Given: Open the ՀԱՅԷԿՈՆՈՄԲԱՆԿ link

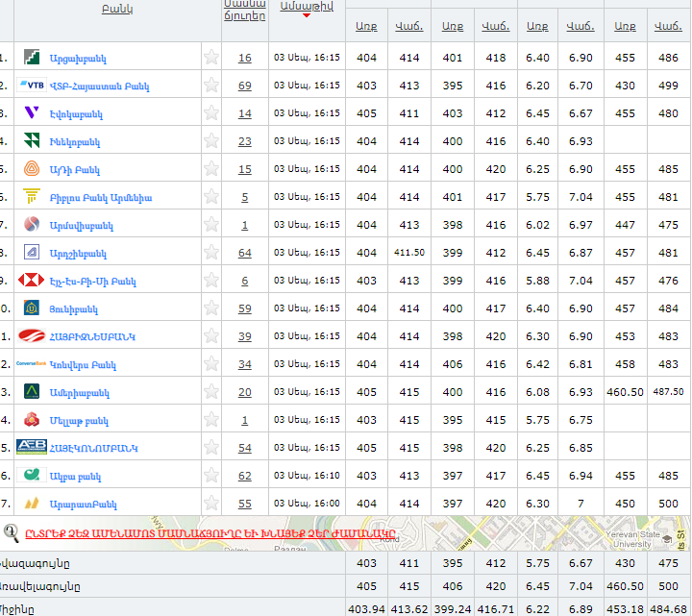Looking at the screenshot, I should (93, 449).
